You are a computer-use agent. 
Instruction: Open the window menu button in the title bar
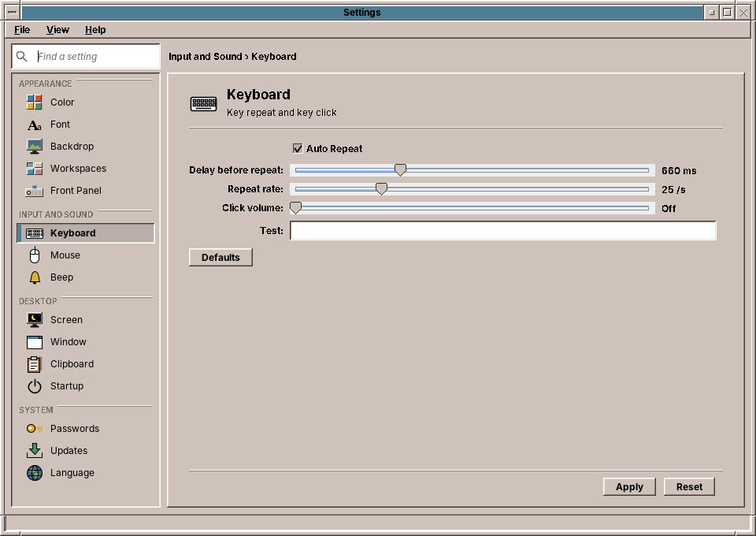click(13, 12)
